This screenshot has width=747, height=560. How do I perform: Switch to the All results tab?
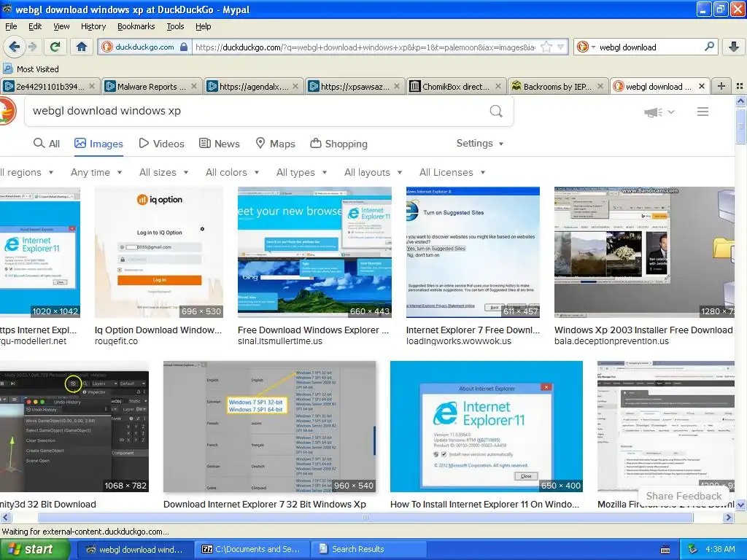47,144
